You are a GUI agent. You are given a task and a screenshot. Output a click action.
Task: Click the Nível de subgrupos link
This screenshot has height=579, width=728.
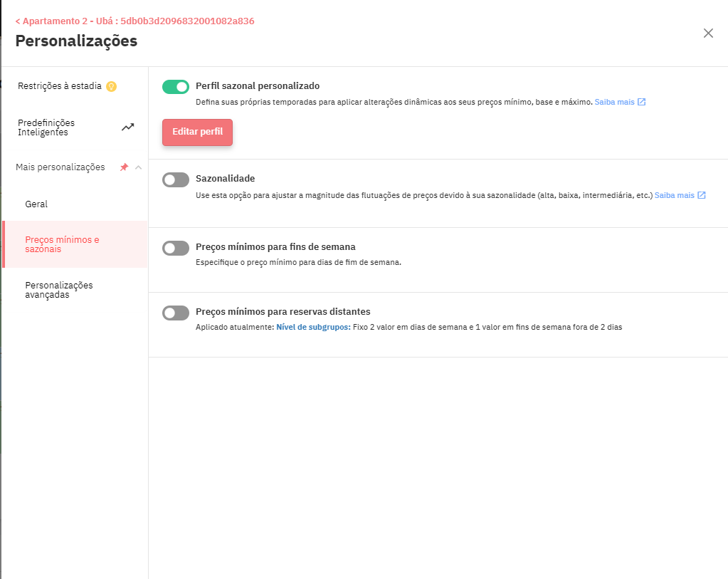pyautogui.click(x=313, y=327)
